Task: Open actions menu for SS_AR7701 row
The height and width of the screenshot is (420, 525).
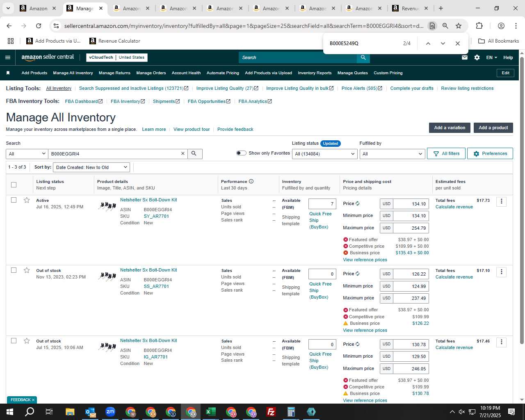Action: (501, 272)
